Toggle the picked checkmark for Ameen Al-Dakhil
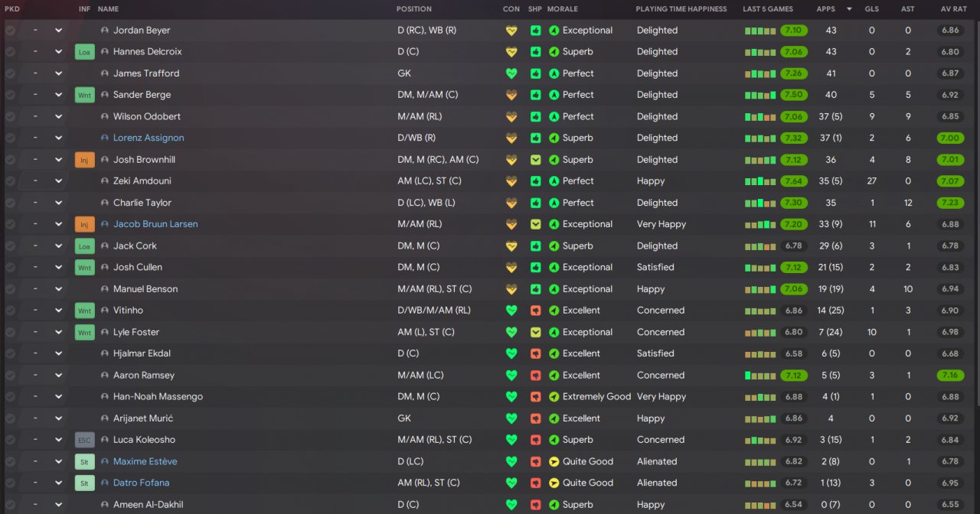Image resolution: width=980 pixels, height=514 pixels. 11,505
